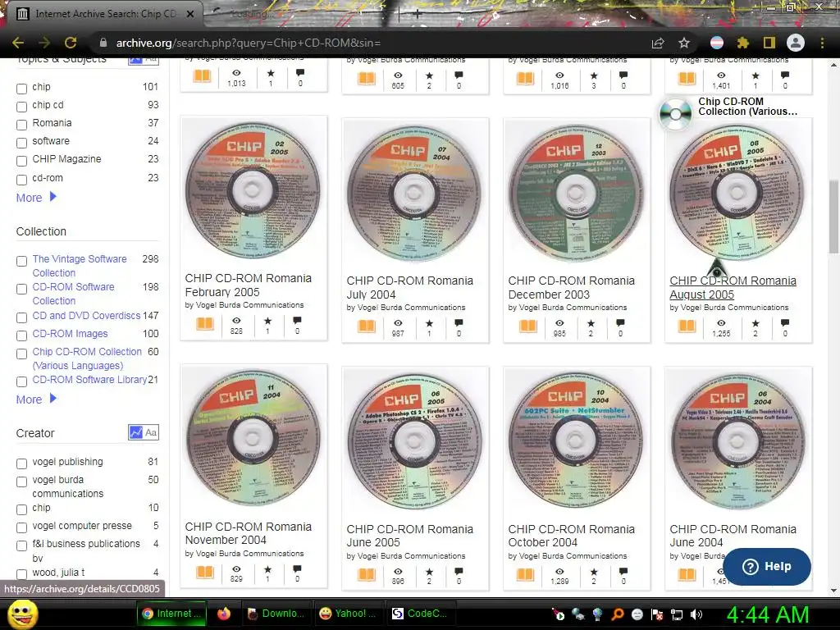Click texts icon on November 2004 card
This screenshot has height=630, width=840.
coord(204,572)
